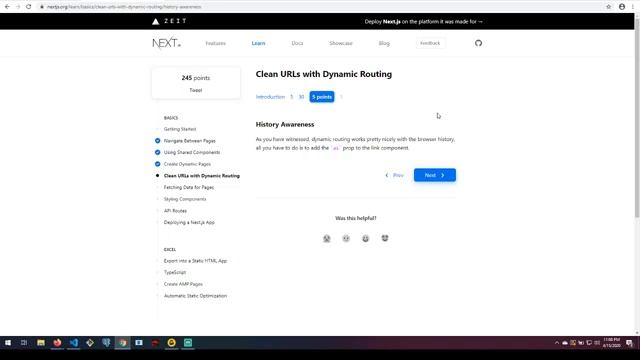Open Firefox from the taskbar
This screenshot has width=640, height=360.
(57, 342)
